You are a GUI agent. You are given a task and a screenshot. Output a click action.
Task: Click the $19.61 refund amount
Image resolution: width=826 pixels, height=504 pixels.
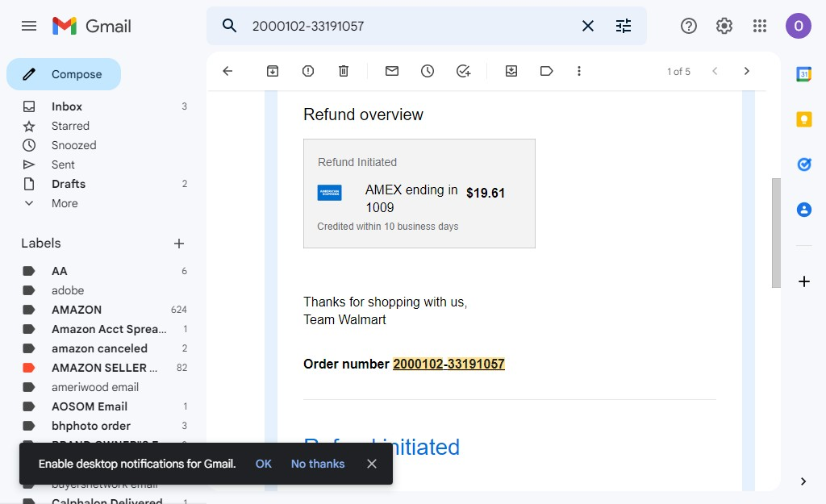pyautogui.click(x=485, y=194)
